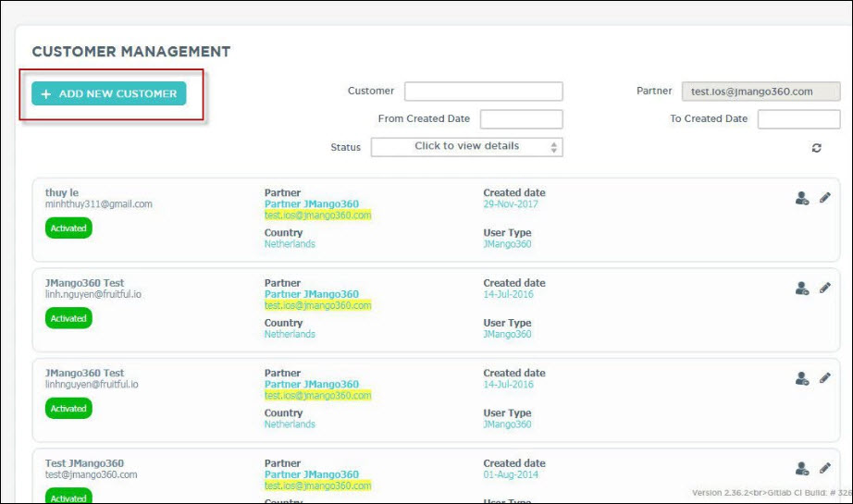This screenshot has height=504, width=853.
Task: Open Partner JMango360 link in linh.nguyen@fruitful.io row
Action: point(312,294)
